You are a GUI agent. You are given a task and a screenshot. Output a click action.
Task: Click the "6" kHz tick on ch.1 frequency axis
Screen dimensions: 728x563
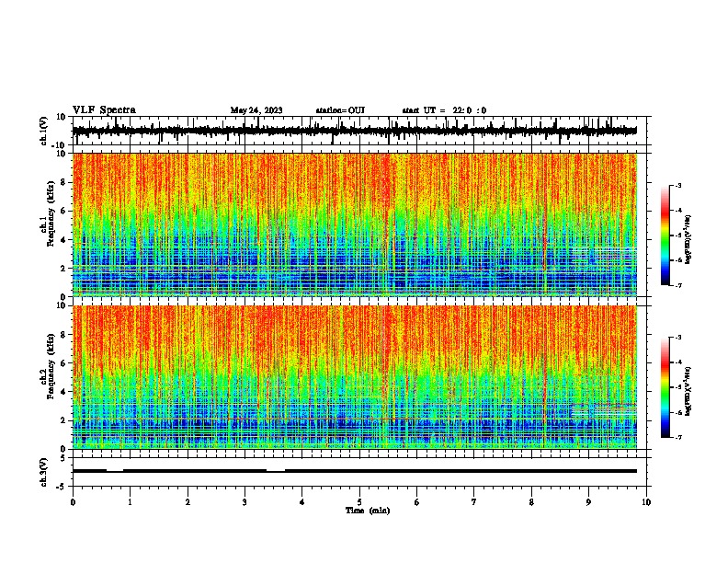tap(64, 211)
